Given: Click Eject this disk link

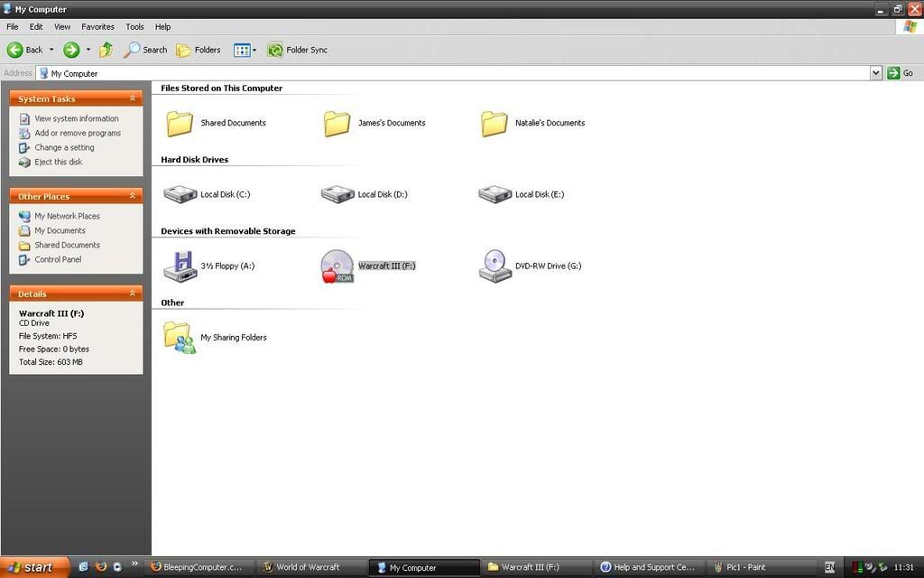Looking at the screenshot, I should pos(59,162).
